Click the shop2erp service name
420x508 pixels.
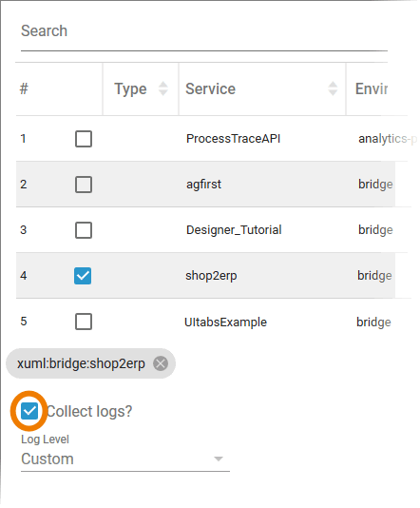tap(211, 276)
